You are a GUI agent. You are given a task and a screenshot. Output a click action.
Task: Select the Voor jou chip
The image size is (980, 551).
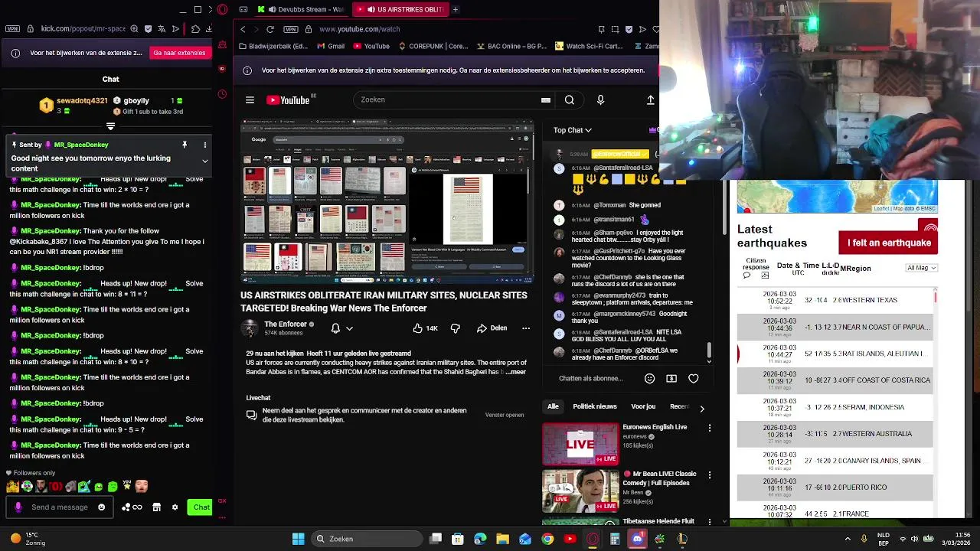tap(643, 406)
